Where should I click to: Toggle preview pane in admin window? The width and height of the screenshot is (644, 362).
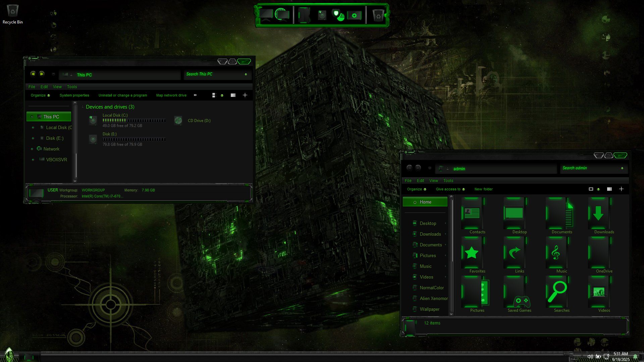point(609,189)
